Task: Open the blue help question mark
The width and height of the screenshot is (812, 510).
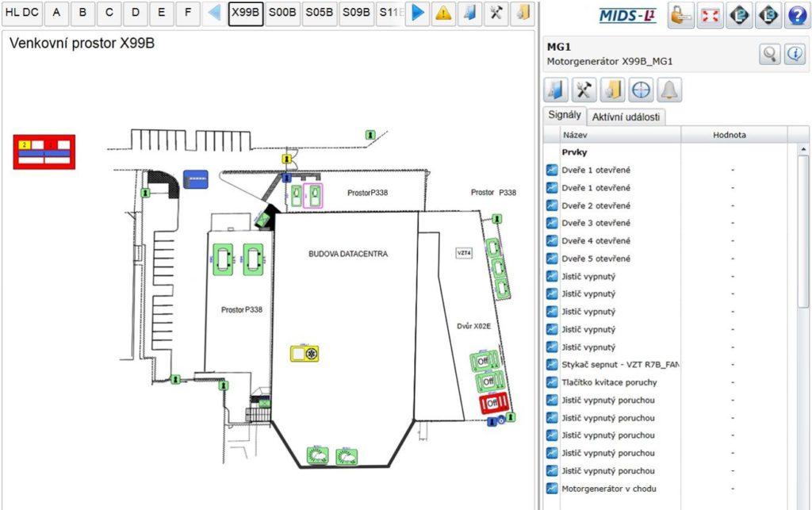Action: tap(796, 14)
